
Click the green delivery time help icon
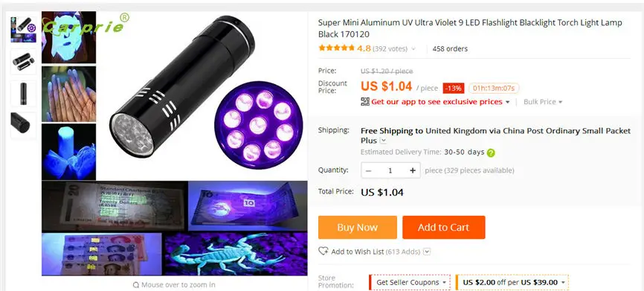[x=491, y=153]
